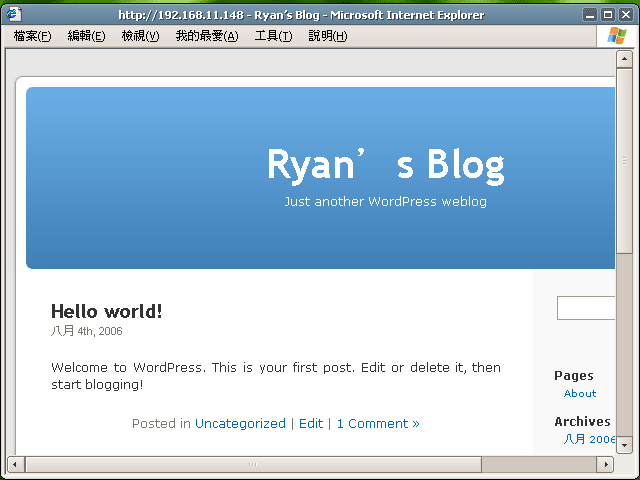Open the 八月 2006 archive link
Viewport: 640px width, 480px height.
589,439
